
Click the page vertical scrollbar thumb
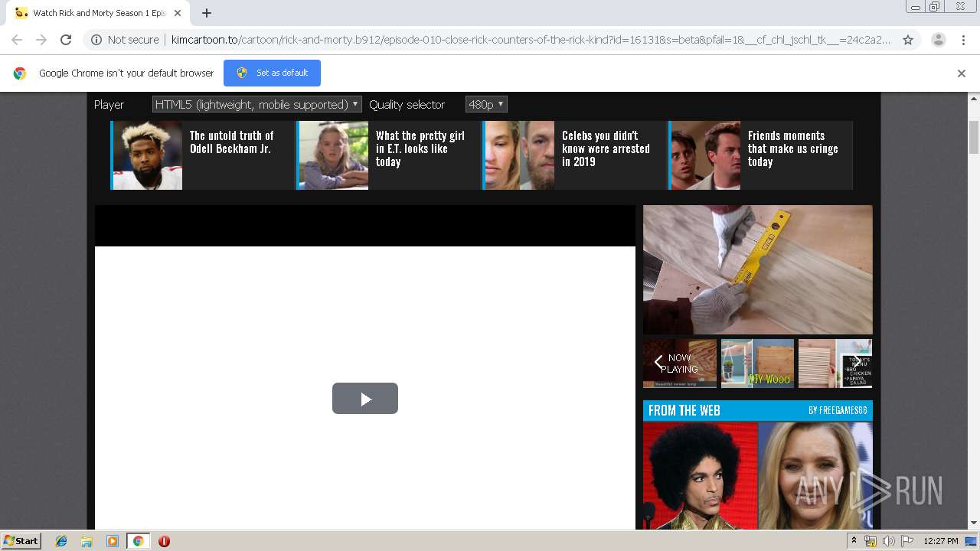(974, 137)
